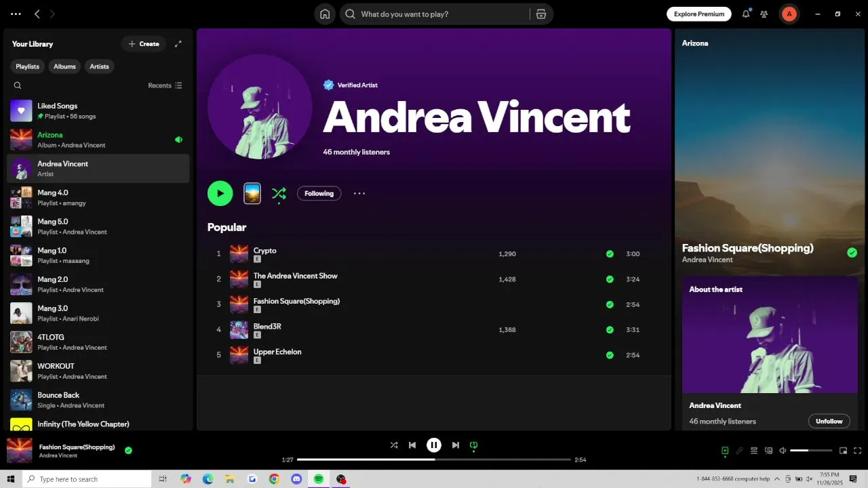This screenshot has width=868, height=488.
Task: Click Explore Premium button
Action: [699, 14]
